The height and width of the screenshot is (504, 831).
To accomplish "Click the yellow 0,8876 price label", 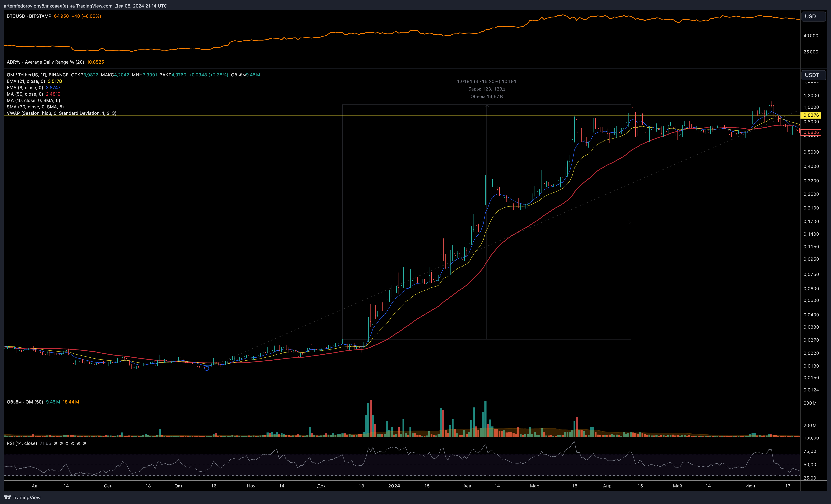I will [x=811, y=115].
